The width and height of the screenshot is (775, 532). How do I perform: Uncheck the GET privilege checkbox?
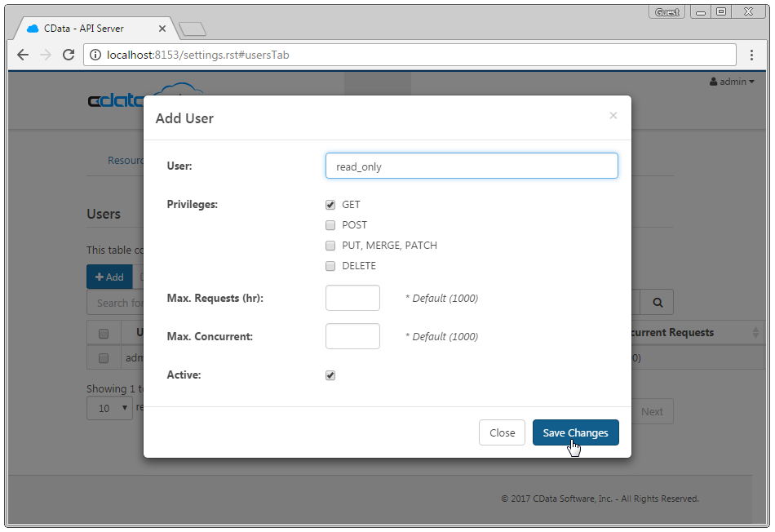330,205
